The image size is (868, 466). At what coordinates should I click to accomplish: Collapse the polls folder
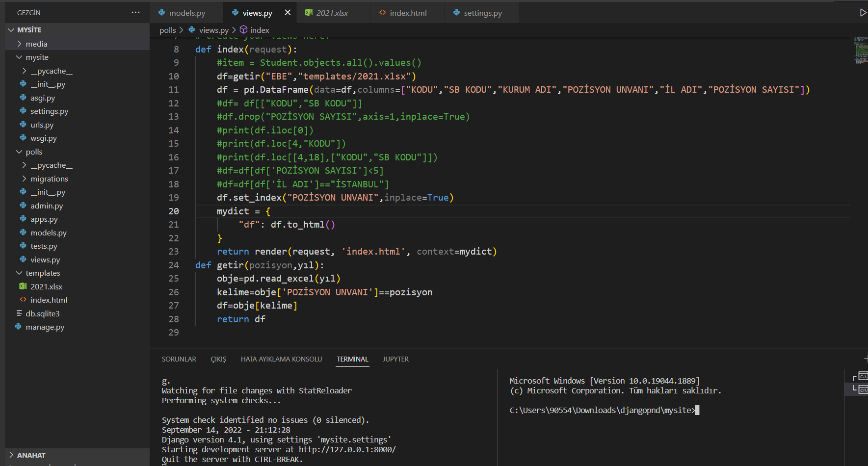(x=19, y=152)
